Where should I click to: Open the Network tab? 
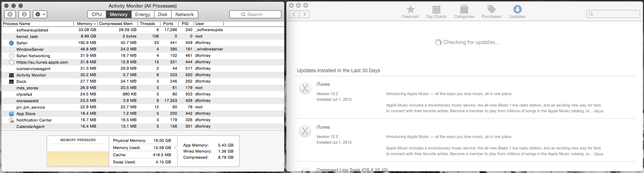click(x=185, y=14)
